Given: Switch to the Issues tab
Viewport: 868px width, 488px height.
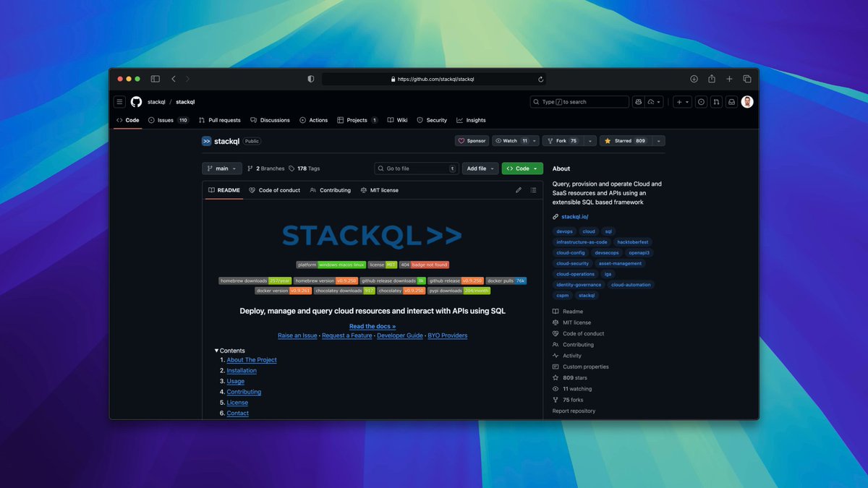Looking at the screenshot, I should pyautogui.click(x=168, y=120).
